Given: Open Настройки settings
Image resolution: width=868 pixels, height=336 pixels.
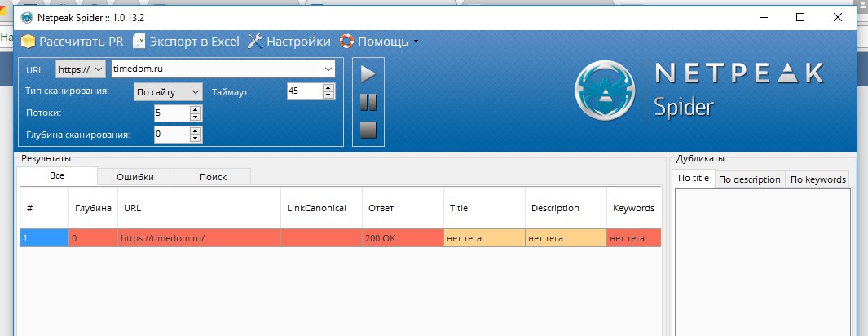Looking at the screenshot, I should point(289,42).
